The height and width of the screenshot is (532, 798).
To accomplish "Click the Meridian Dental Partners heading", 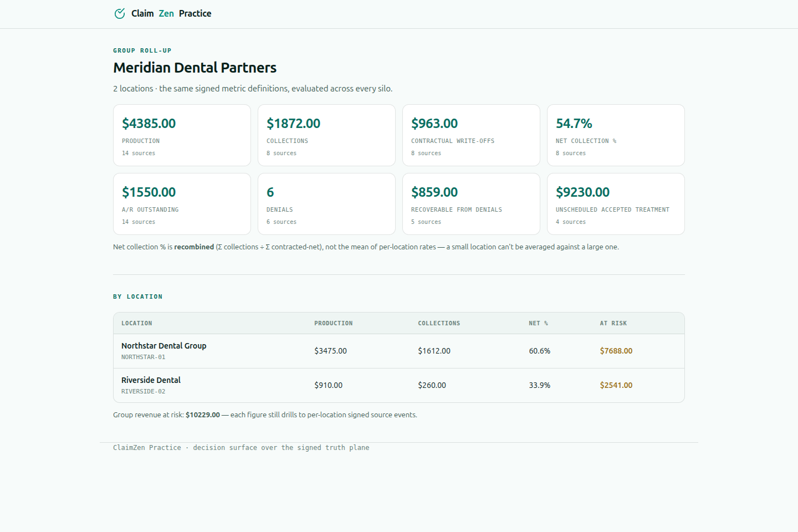I will [x=195, y=68].
